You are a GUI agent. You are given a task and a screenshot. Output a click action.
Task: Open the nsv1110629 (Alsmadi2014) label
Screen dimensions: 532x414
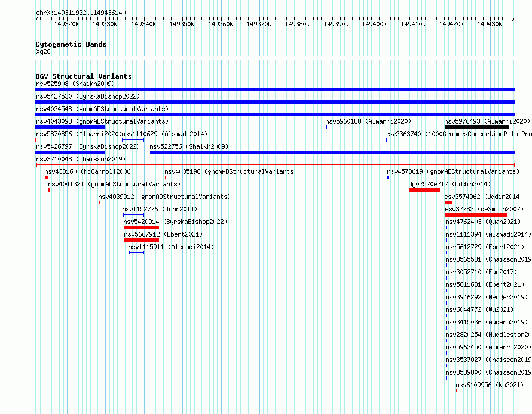pyautogui.click(x=164, y=134)
